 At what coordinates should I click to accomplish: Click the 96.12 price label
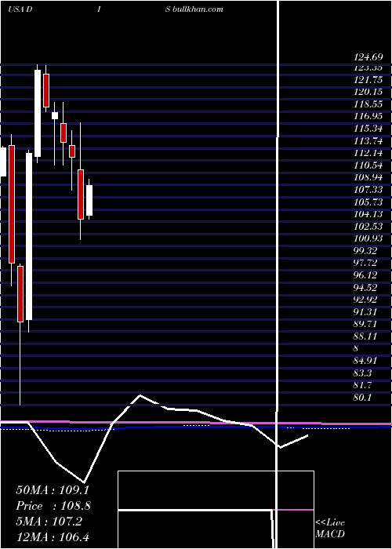365,275
